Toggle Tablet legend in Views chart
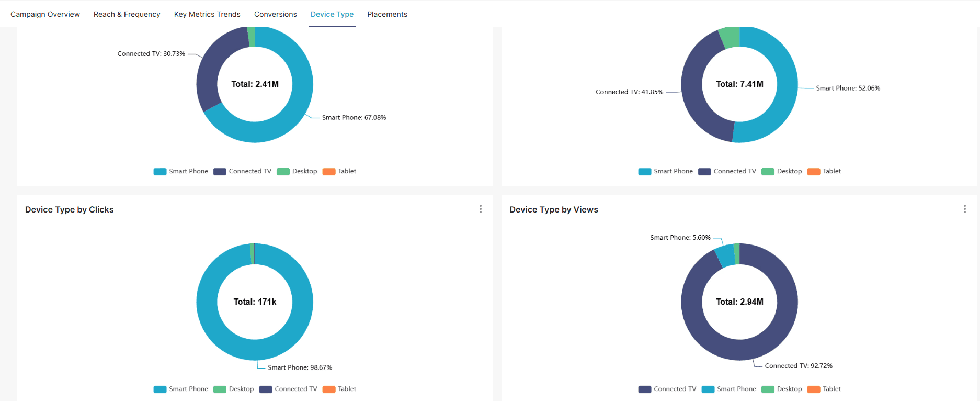This screenshot has height=401, width=980. pos(824,389)
